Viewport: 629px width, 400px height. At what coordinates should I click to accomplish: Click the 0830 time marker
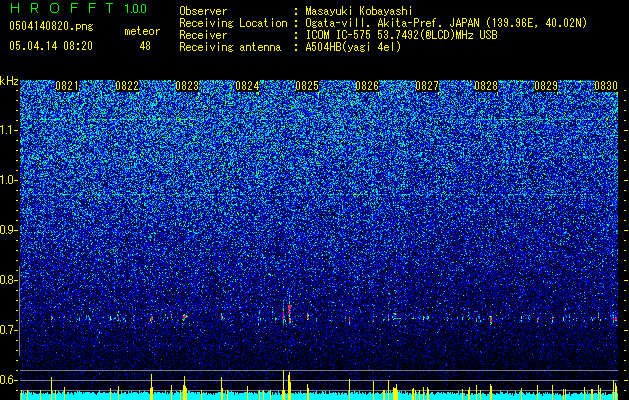[x=606, y=86]
